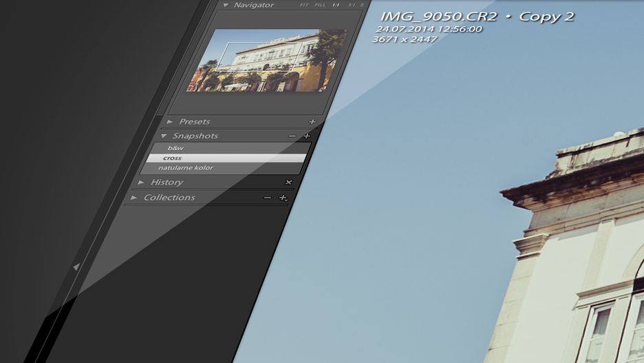Expand the Presets panel triangle

170,122
